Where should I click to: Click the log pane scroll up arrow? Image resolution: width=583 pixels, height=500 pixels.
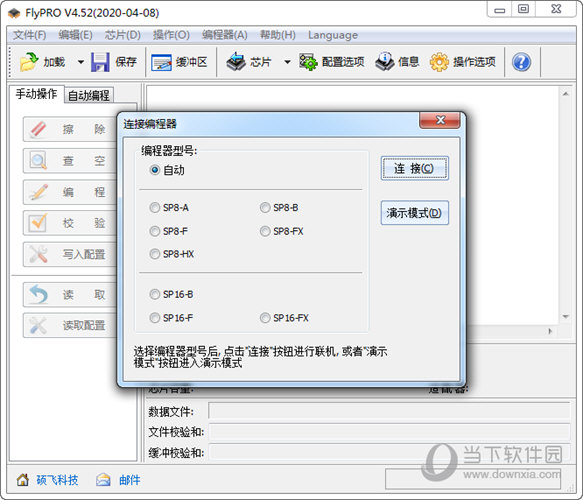pyautogui.click(x=565, y=94)
